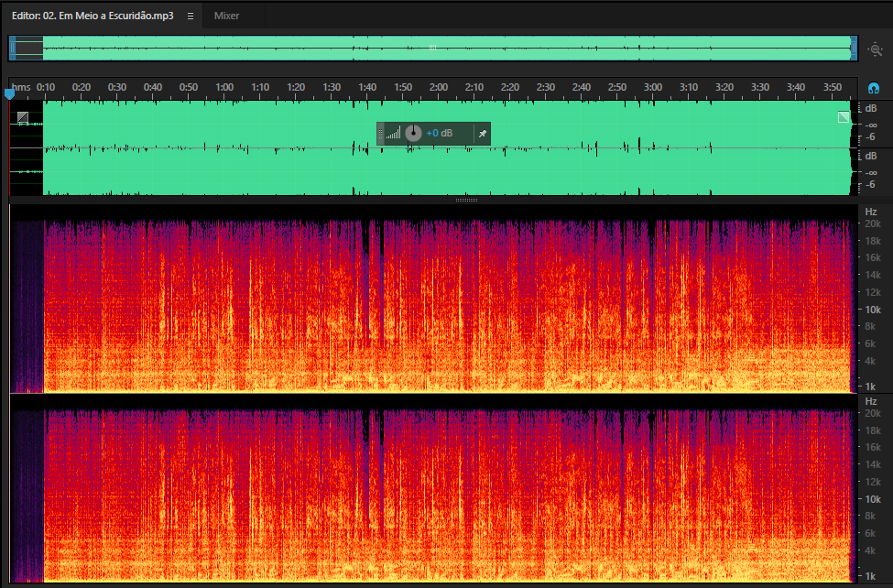The width and height of the screenshot is (893, 588).
Task: Click the 1:40 mark on the time ruler
Action: 367,87
